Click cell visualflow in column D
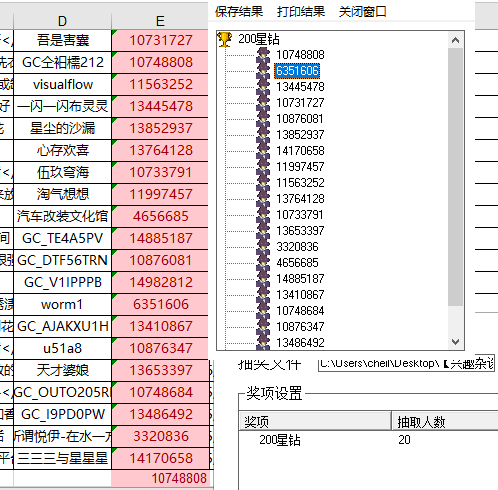Viewport: 498px width, 490px height. click(62, 84)
